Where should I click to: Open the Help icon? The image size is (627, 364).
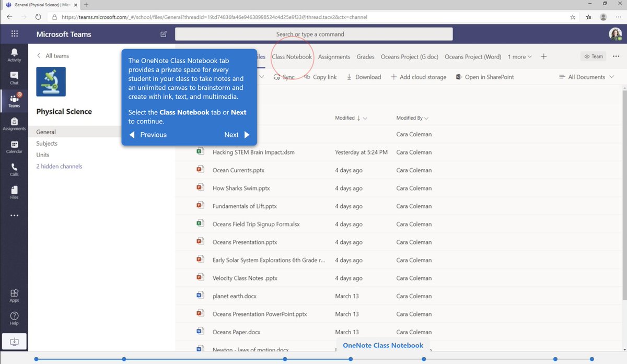[x=14, y=319]
